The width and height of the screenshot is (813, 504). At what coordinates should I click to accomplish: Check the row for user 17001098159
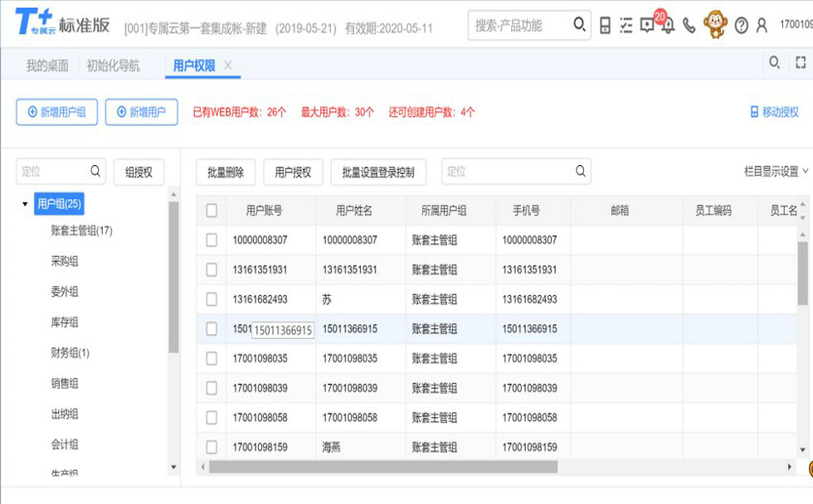tap(212, 447)
